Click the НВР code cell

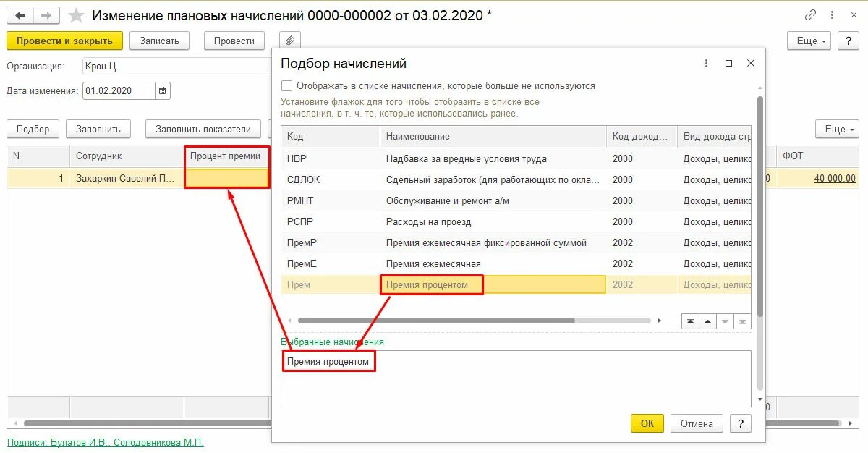[x=331, y=159]
